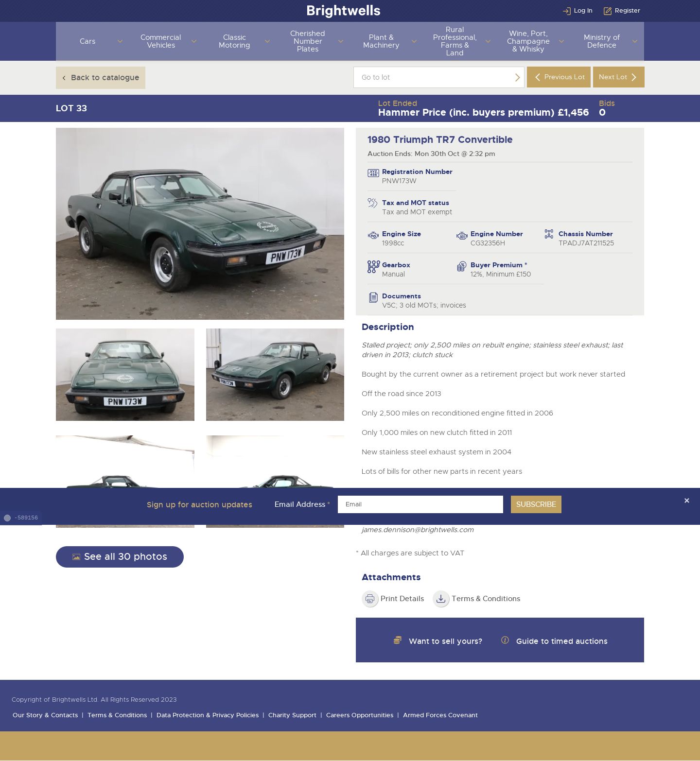Open Armed Forces Covenant link

[x=440, y=715]
